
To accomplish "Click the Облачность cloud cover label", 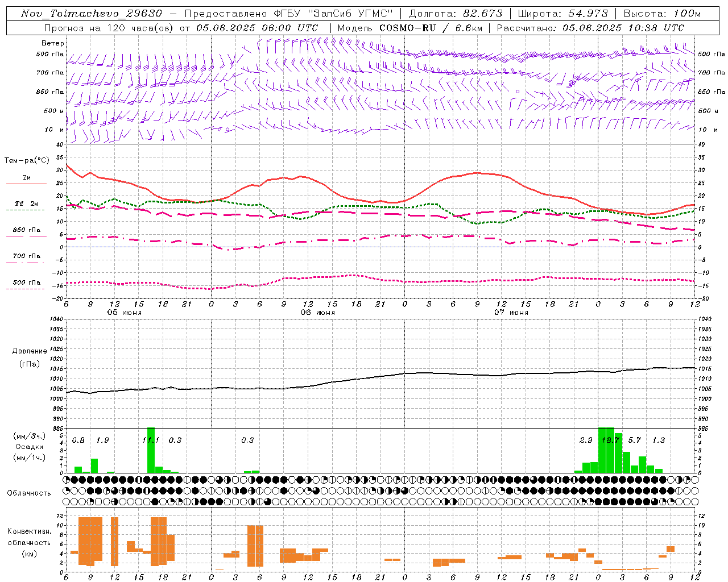I will 29,493.
